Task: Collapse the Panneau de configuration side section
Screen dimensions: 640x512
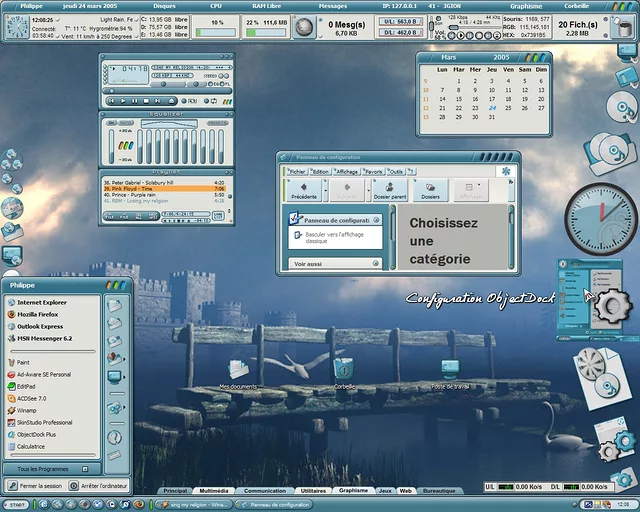Action: (376, 219)
